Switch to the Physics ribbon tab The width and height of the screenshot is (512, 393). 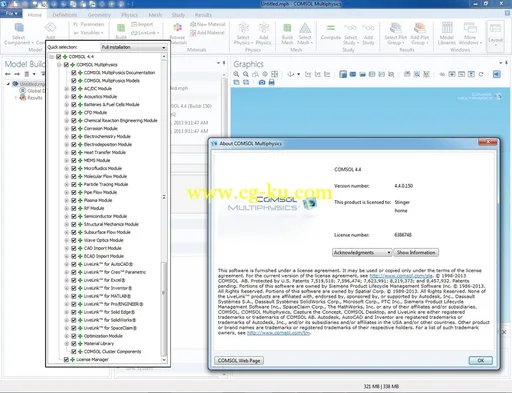130,15
